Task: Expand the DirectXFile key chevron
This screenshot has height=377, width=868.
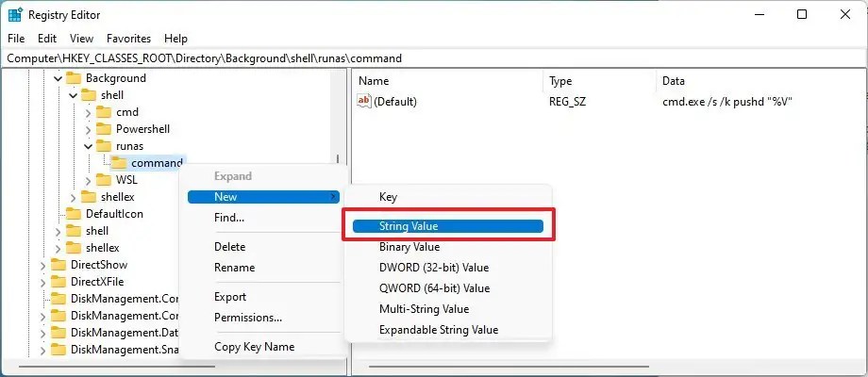Action: click(43, 282)
